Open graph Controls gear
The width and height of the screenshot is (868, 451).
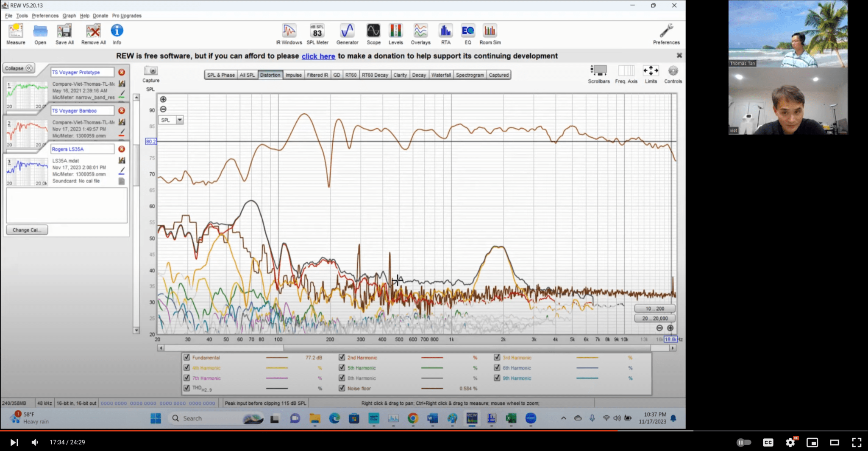click(x=673, y=71)
